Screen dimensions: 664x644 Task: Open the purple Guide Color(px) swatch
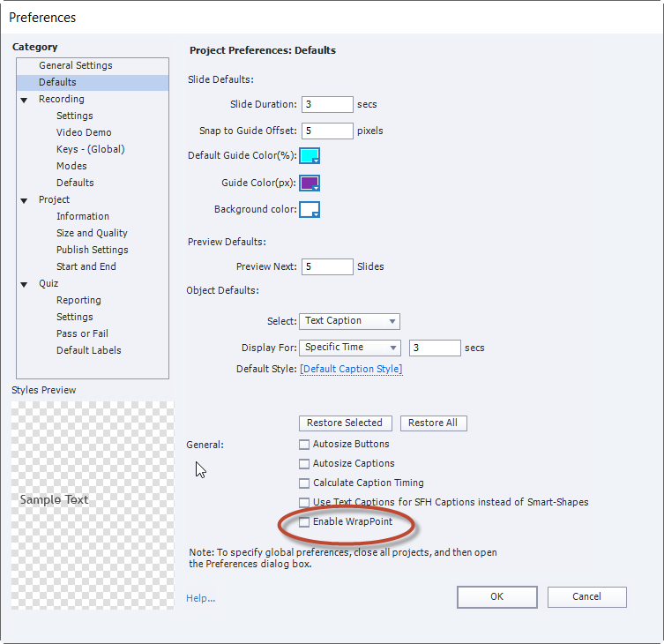pos(310,183)
